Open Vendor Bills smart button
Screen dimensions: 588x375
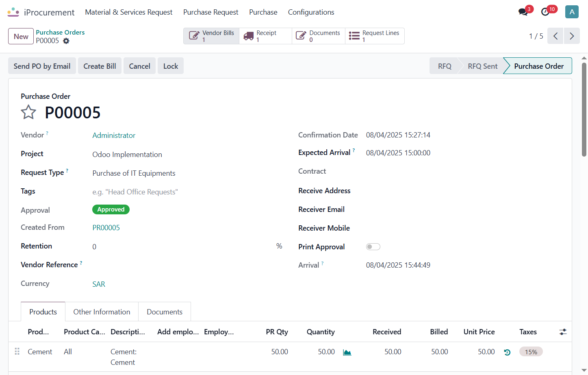coord(211,36)
